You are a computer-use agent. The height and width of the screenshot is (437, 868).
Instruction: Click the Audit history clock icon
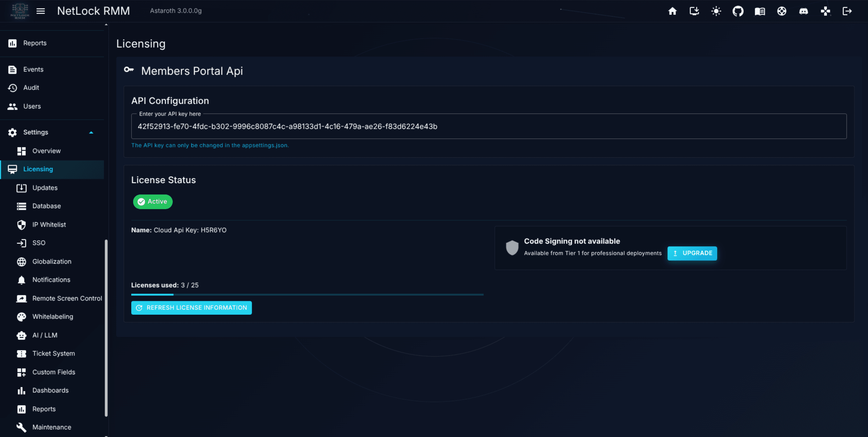12,88
